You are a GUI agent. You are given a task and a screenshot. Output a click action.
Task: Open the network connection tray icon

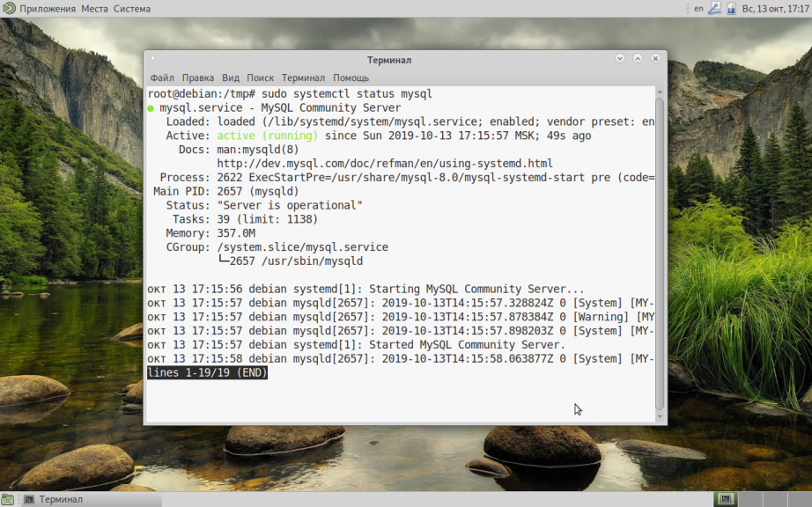click(715, 8)
